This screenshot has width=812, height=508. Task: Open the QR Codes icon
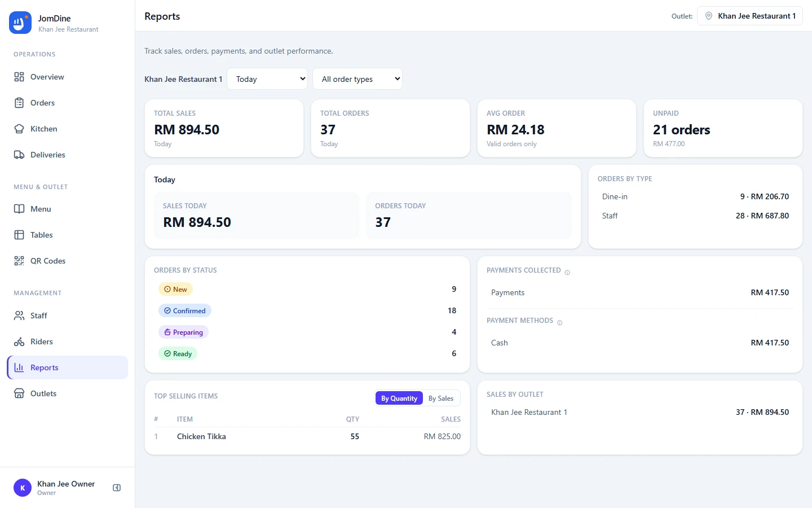[19, 261]
